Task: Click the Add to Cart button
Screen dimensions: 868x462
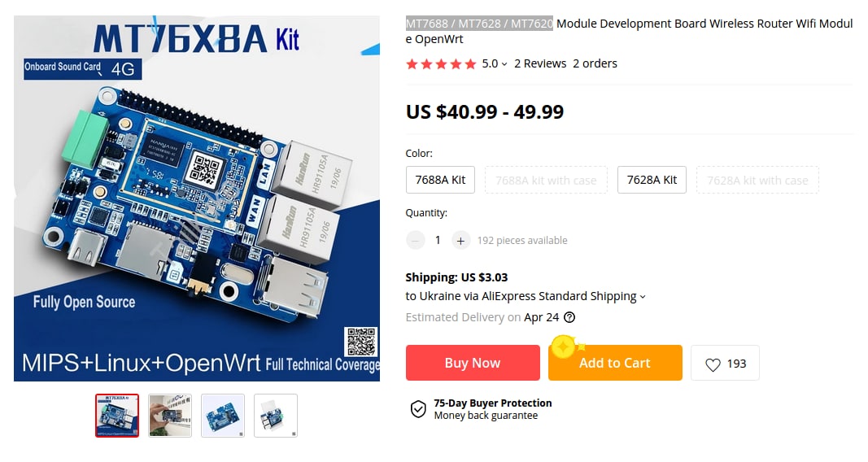Action: coord(615,363)
